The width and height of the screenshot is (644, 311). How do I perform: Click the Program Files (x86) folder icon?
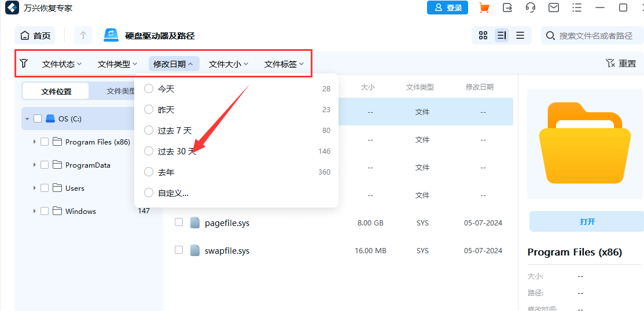click(57, 142)
